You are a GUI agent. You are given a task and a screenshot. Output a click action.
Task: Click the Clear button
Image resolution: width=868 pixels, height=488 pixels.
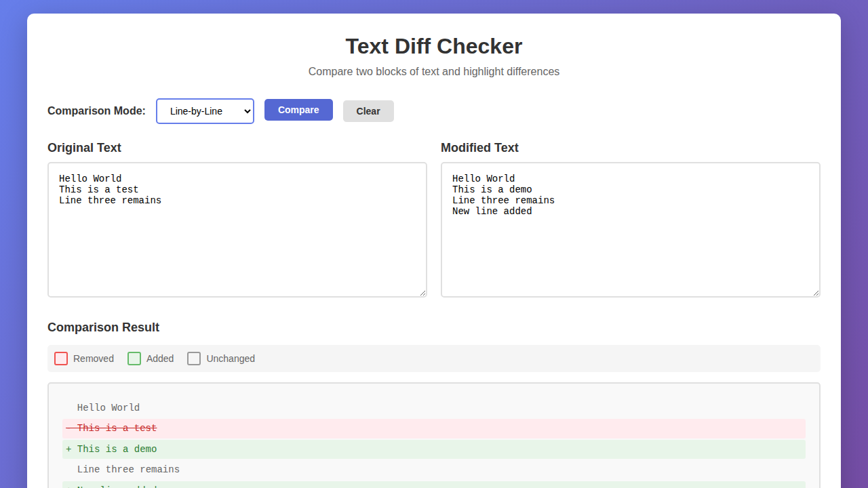pyautogui.click(x=368, y=110)
